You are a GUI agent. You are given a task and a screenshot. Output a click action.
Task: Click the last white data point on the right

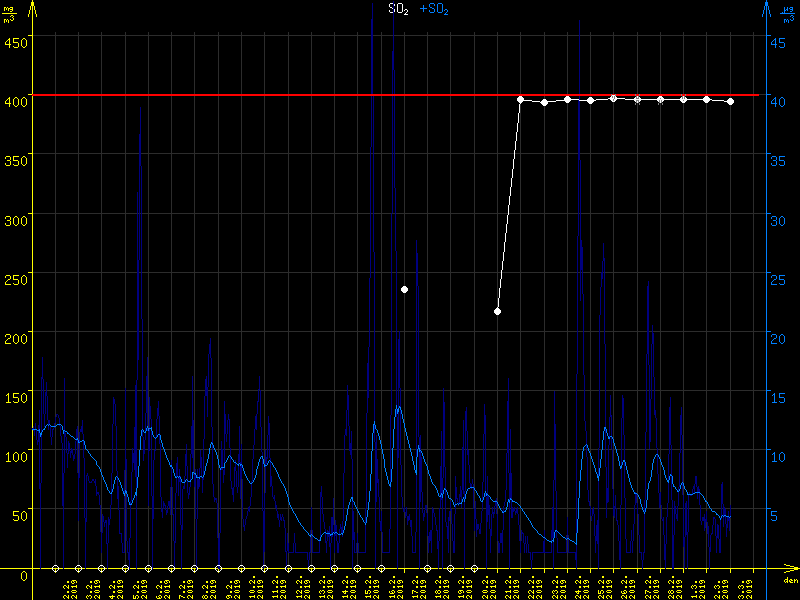click(x=730, y=102)
